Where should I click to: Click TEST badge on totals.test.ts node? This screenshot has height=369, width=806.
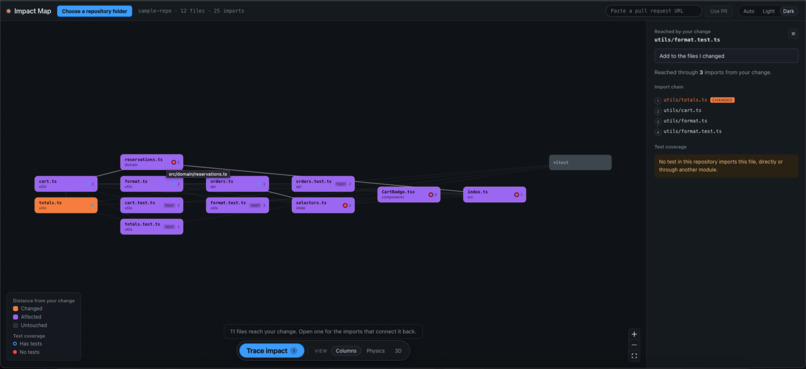169,227
